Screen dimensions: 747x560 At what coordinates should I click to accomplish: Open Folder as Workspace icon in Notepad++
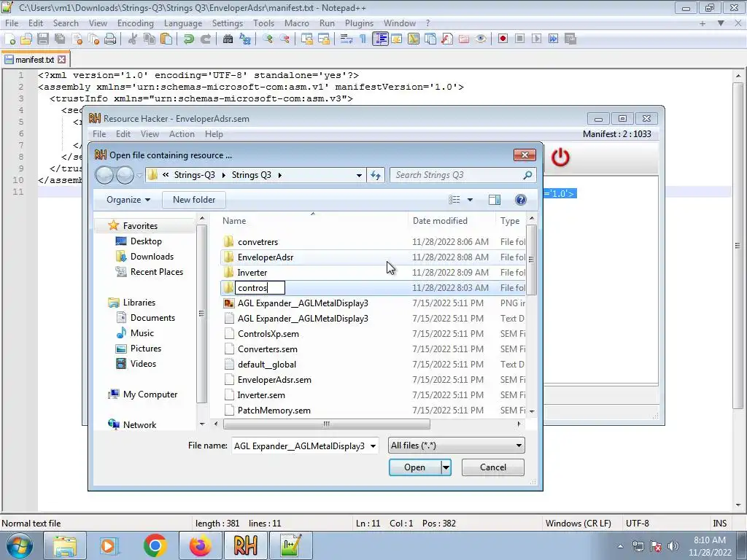pyautogui.click(x=464, y=39)
